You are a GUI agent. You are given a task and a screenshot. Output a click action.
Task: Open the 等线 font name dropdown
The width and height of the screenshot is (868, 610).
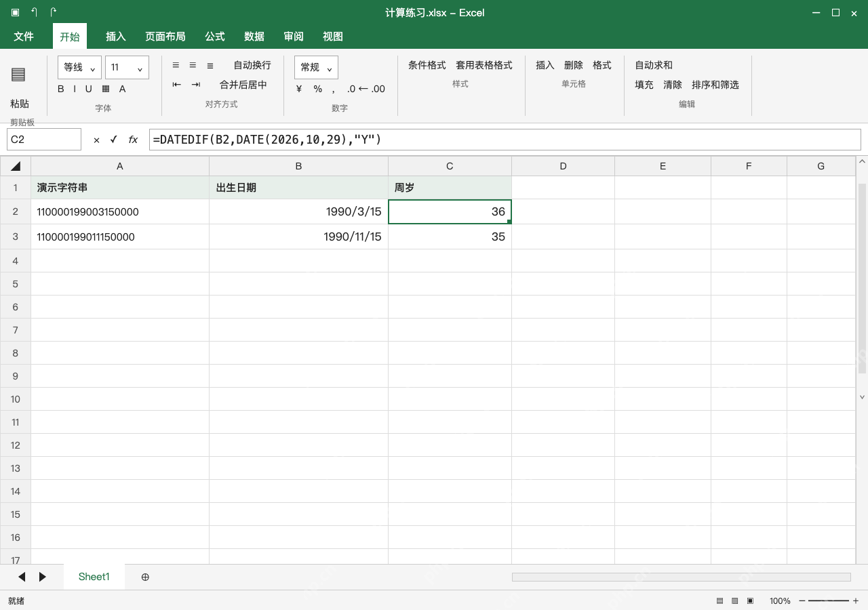[x=79, y=67]
